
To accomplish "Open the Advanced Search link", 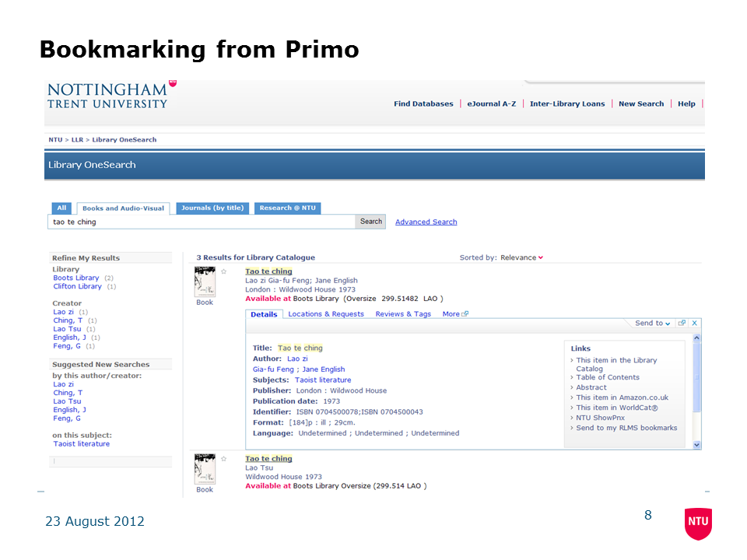I will [x=426, y=222].
